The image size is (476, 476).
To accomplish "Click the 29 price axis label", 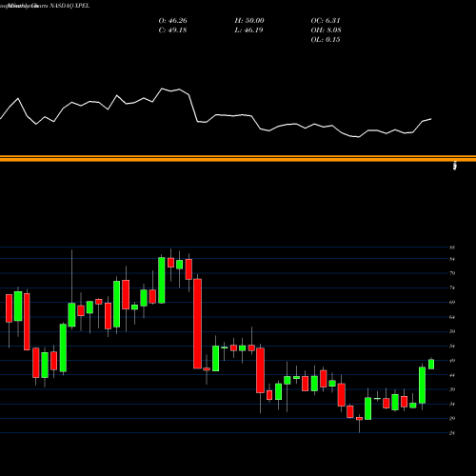I will (x=452, y=419).
